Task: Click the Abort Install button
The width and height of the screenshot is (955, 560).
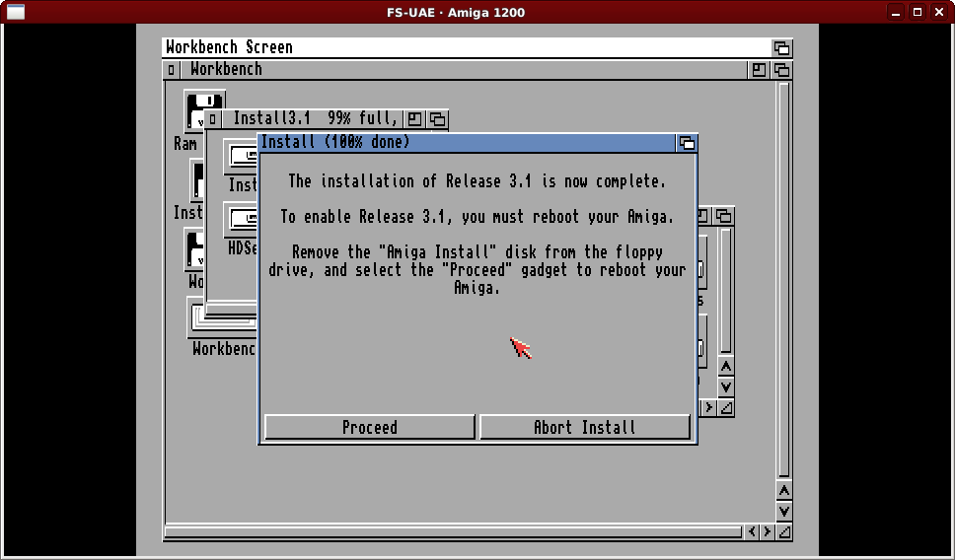Action: click(585, 427)
